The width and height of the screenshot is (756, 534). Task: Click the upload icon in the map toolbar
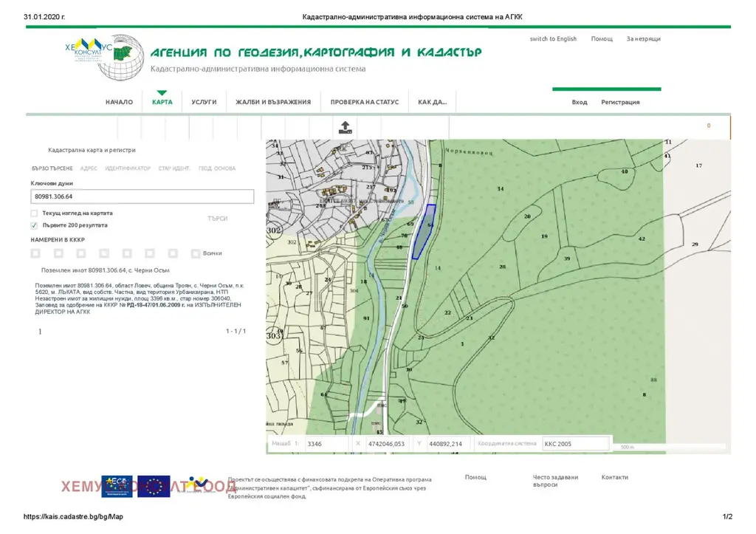(346, 127)
